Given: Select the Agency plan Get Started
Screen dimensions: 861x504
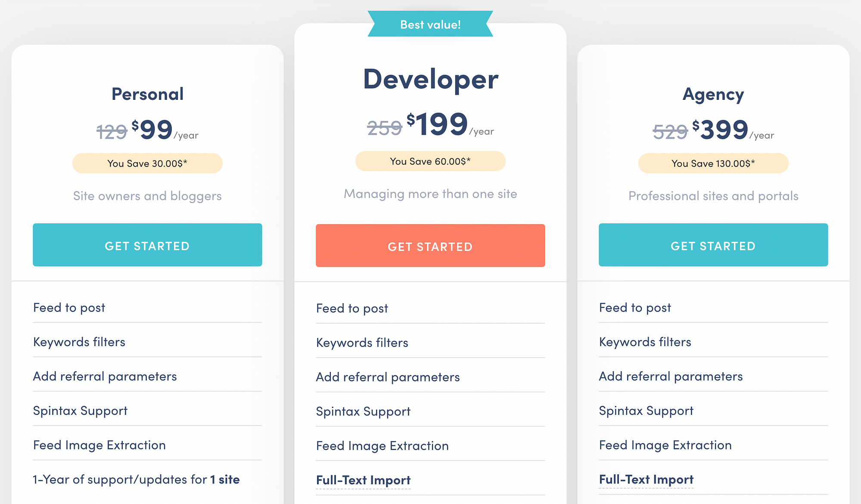Looking at the screenshot, I should [x=713, y=245].
